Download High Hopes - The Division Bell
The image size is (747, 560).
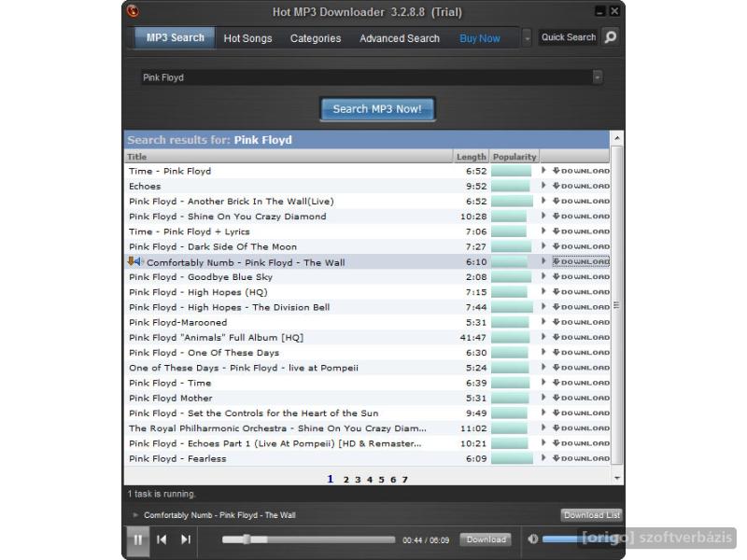[581, 307]
